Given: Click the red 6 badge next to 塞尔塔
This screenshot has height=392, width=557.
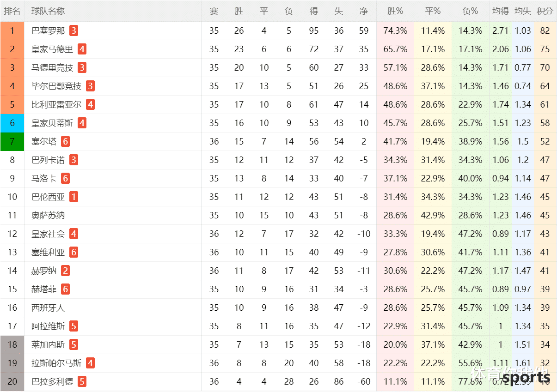Looking at the screenshot, I should [x=65, y=142].
